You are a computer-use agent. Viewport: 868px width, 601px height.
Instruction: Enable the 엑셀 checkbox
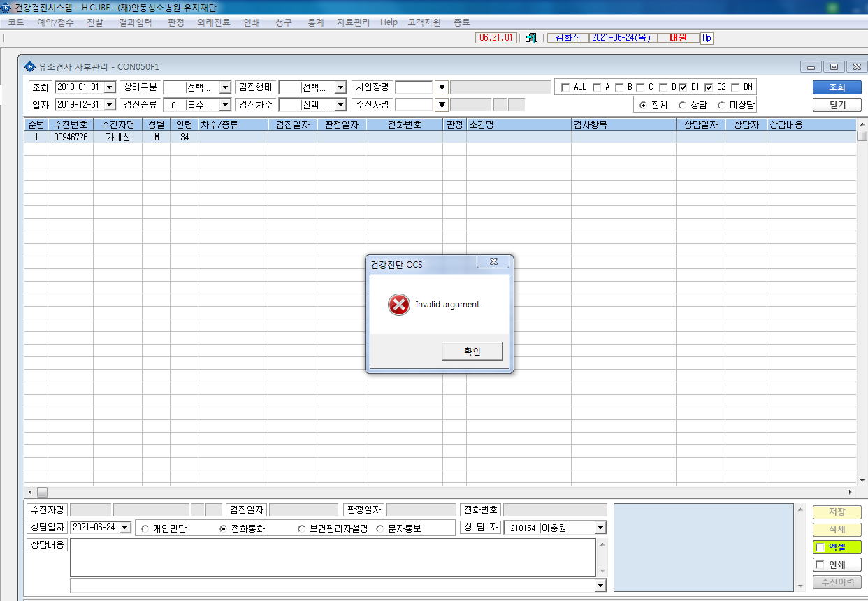coord(820,548)
